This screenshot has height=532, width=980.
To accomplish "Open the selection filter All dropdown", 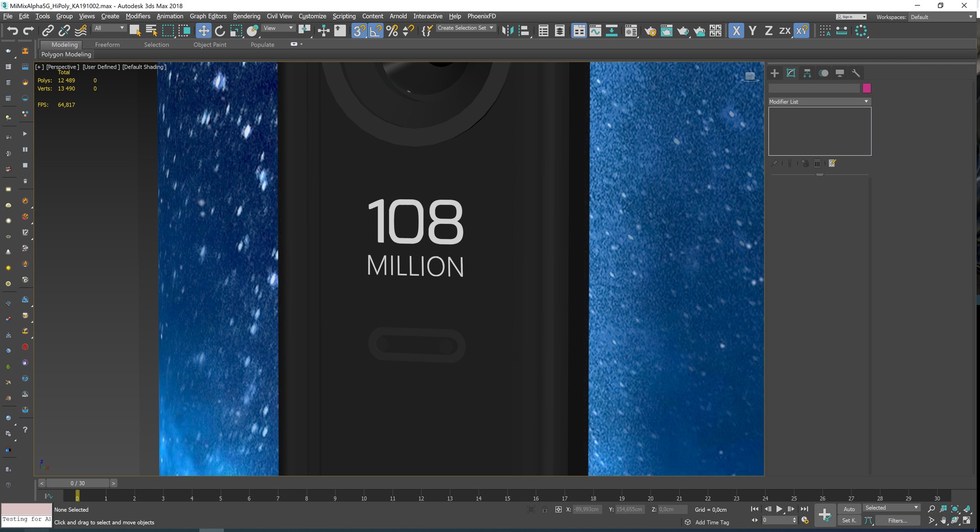I will click(109, 28).
